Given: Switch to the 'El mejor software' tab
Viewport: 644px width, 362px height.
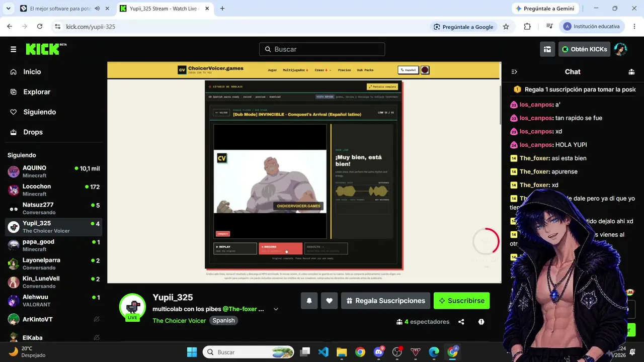Looking at the screenshot, I should 65,9.
